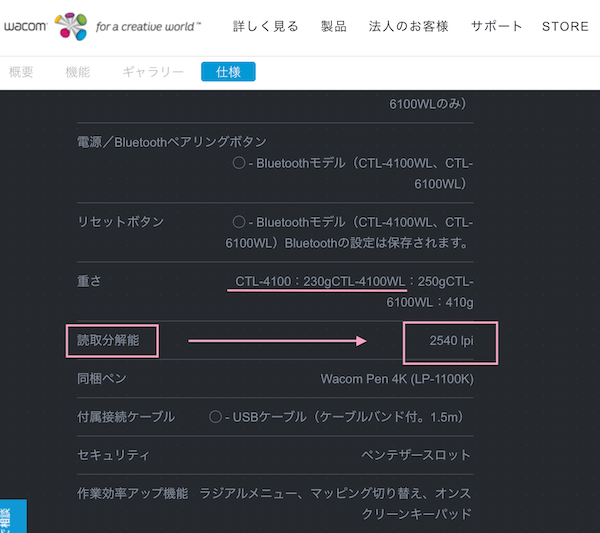The width and height of the screenshot is (600, 533).
Task: Click the 6100WLのみ) text
Action: click(x=427, y=104)
